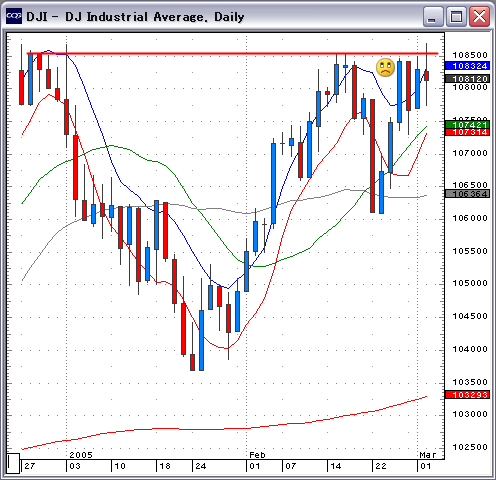Select the red horizontal resistance line
The height and width of the screenshot is (480, 496).
click(x=233, y=53)
